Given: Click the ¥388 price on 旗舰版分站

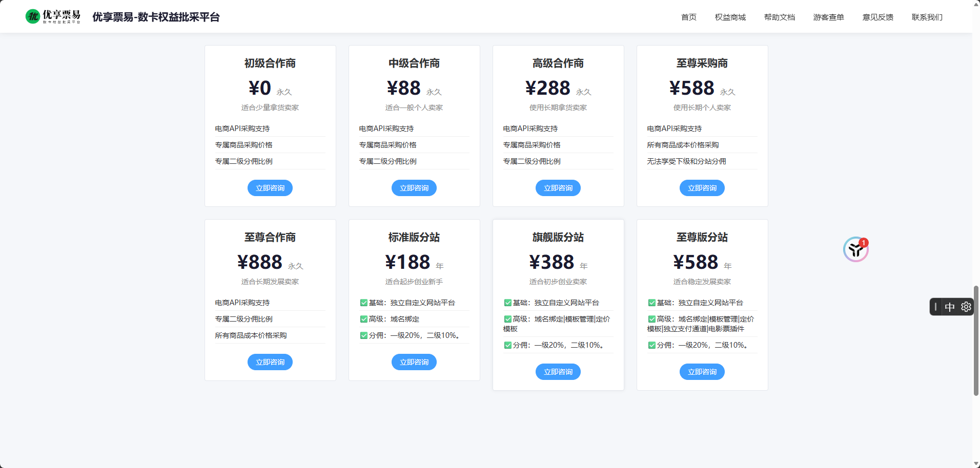Looking at the screenshot, I should 552,262.
